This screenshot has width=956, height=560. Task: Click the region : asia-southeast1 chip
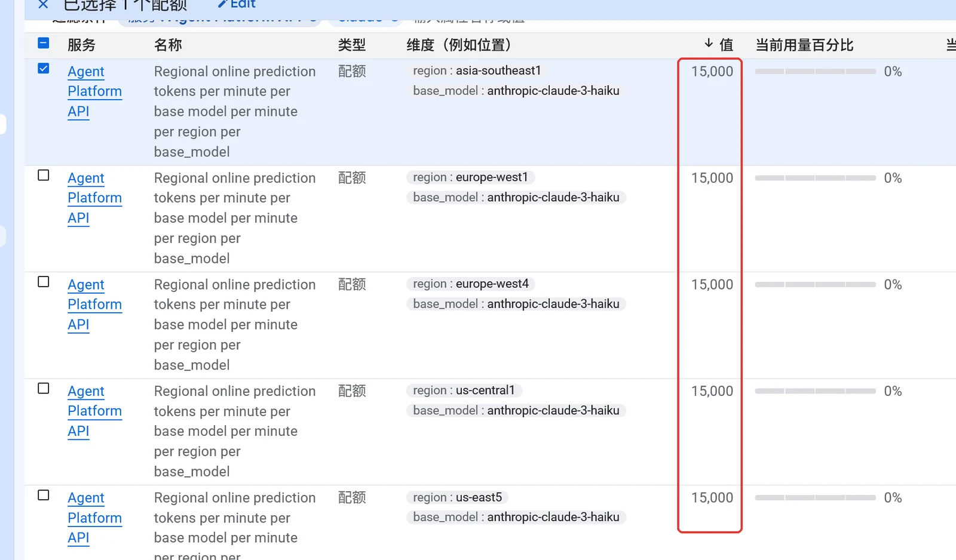(477, 70)
